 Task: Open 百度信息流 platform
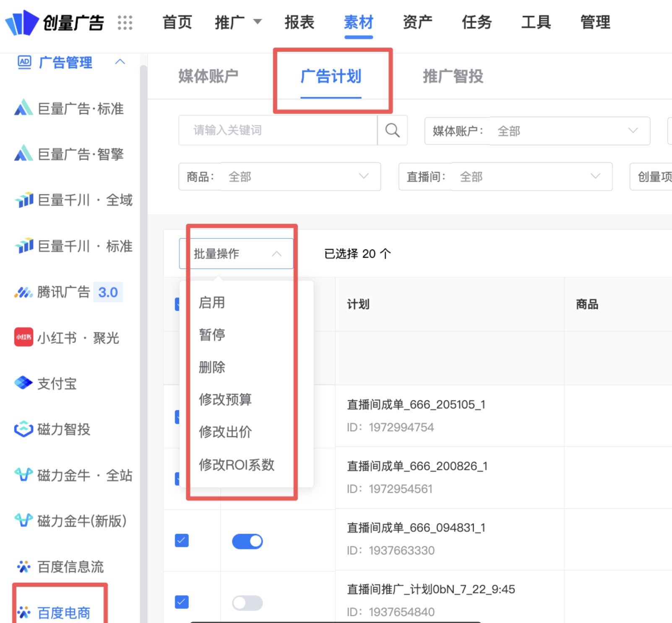(x=60, y=567)
